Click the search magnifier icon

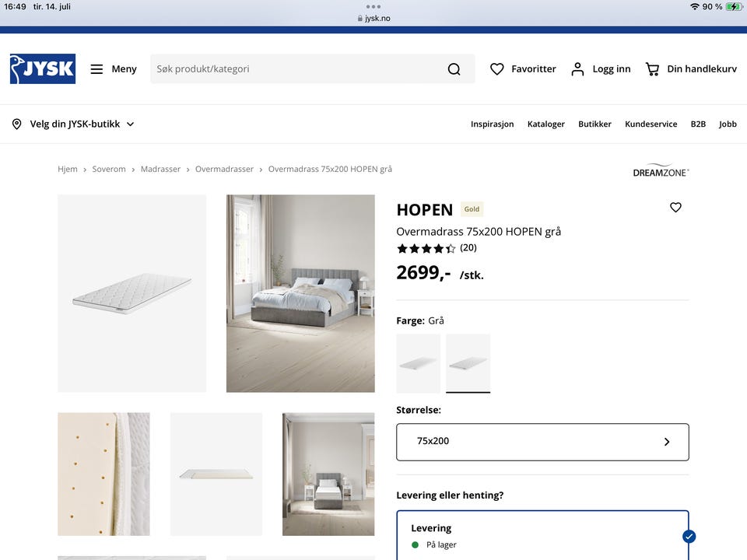pos(454,69)
